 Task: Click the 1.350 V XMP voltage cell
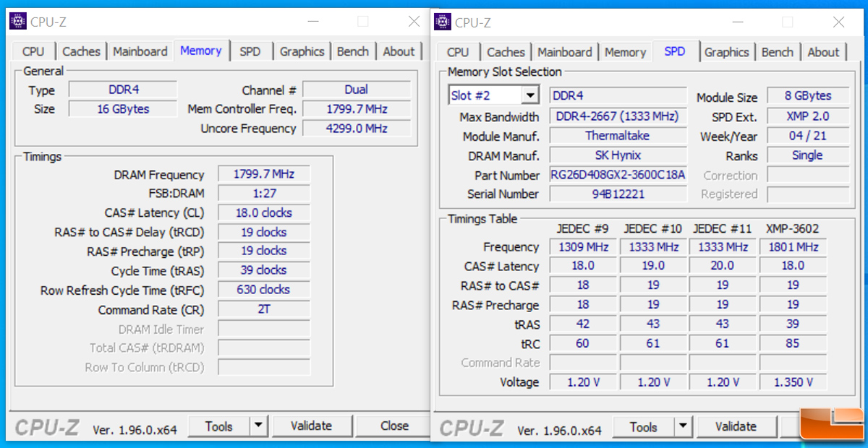pos(793,382)
